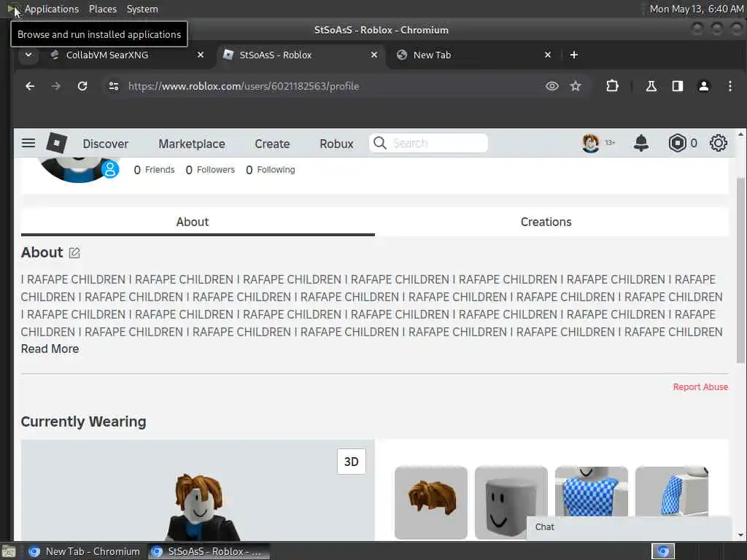View site information icon beside the URL
The height and width of the screenshot is (560, 747).
pos(113,86)
